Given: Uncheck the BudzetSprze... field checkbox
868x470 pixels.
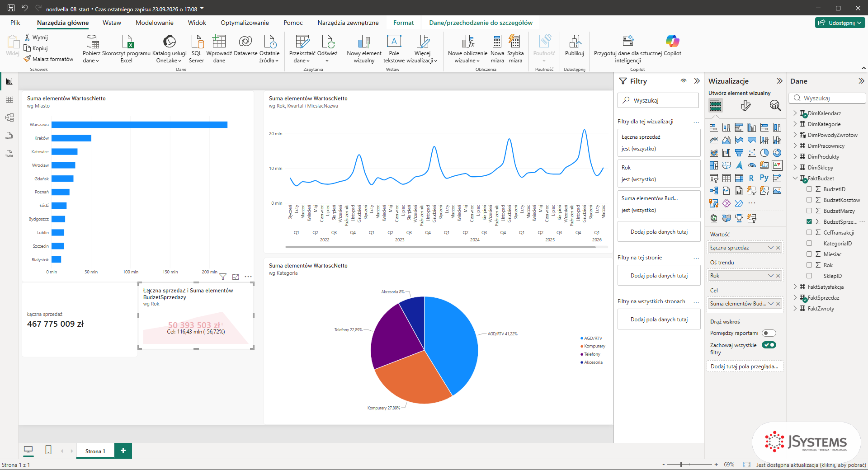Looking at the screenshot, I should 809,221.
